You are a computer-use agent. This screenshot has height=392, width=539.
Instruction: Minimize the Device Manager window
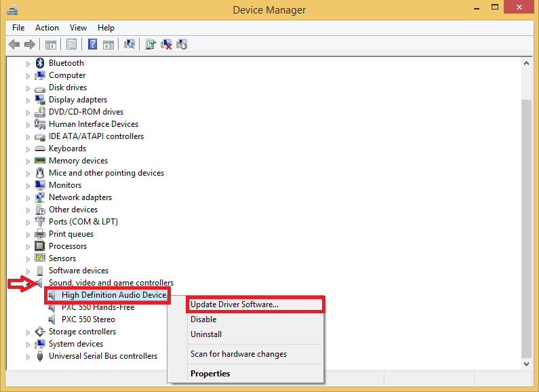(477, 8)
